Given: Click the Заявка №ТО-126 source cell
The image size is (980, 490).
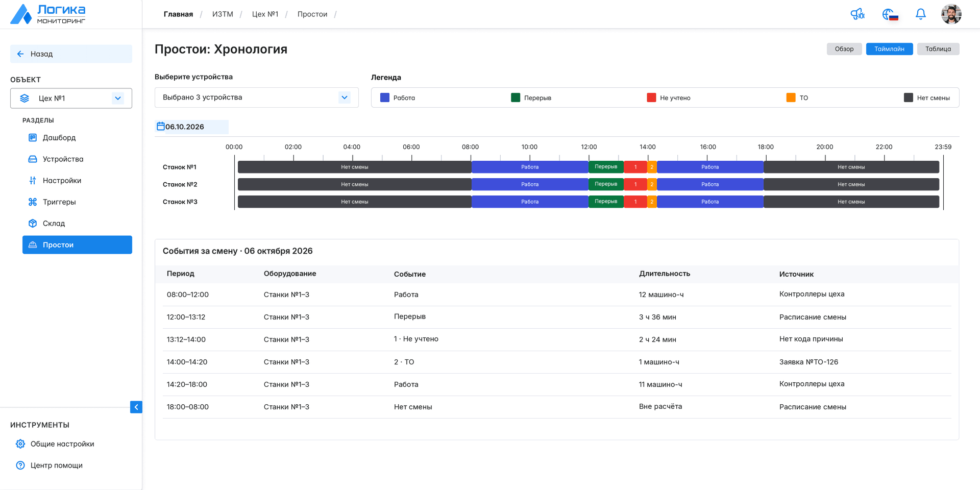Looking at the screenshot, I should [808, 362].
